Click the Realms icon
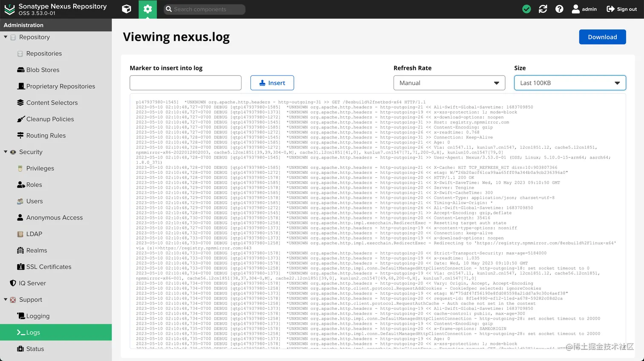The image size is (644, 361). 20,250
